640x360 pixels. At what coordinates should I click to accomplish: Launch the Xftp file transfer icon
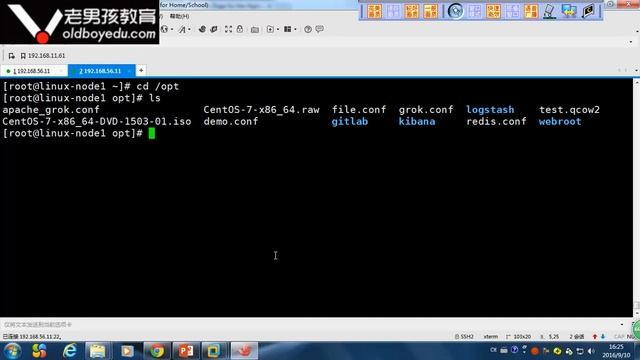click(x=202, y=29)
